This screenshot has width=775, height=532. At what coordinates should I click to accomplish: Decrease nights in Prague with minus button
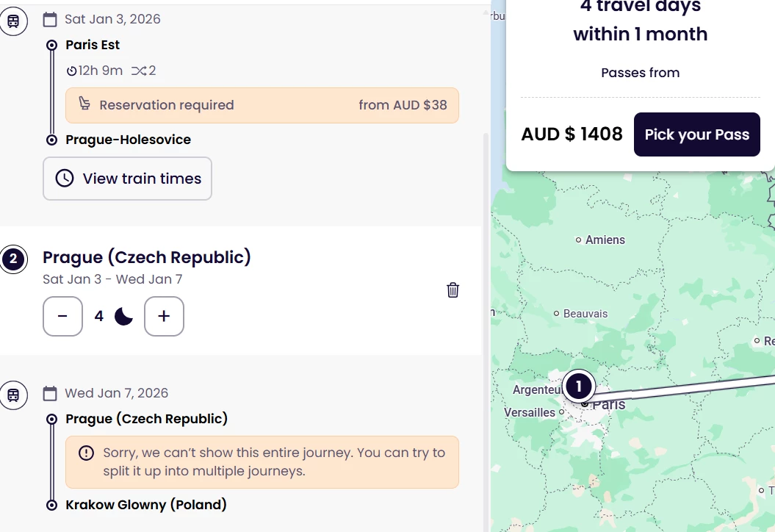pyautogui.click(x=62, y=317)
